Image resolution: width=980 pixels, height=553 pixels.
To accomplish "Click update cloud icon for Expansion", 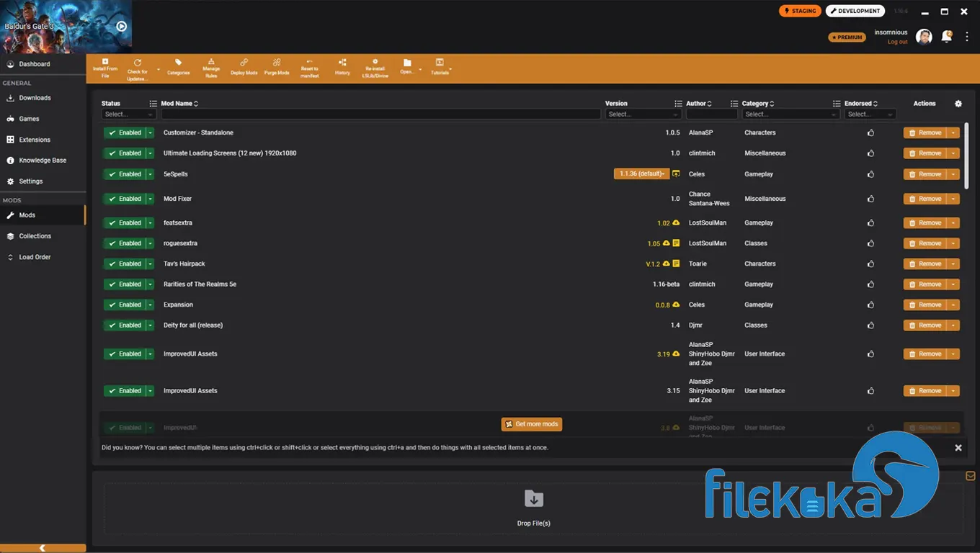I will tap(676, 305).
